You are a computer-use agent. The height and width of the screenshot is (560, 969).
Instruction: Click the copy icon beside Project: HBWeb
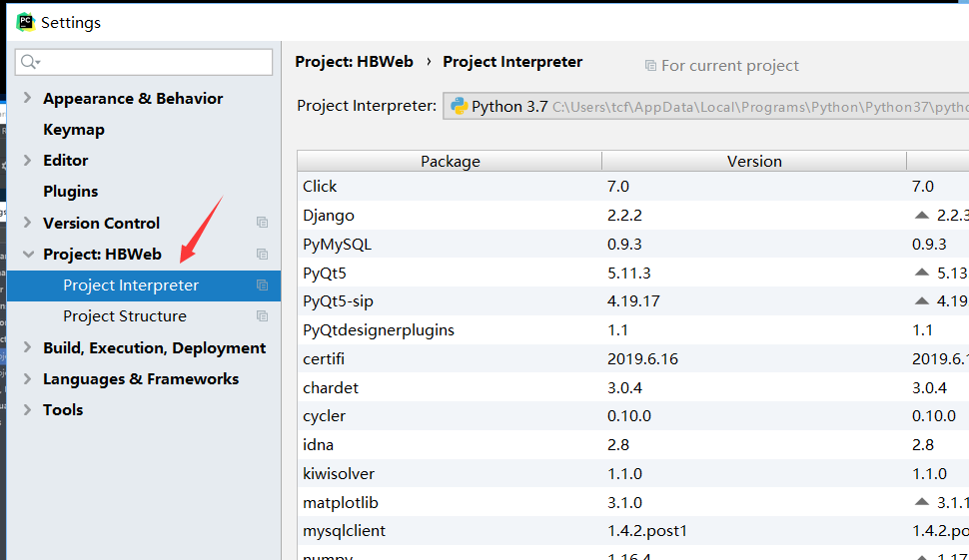pos(262,254)
